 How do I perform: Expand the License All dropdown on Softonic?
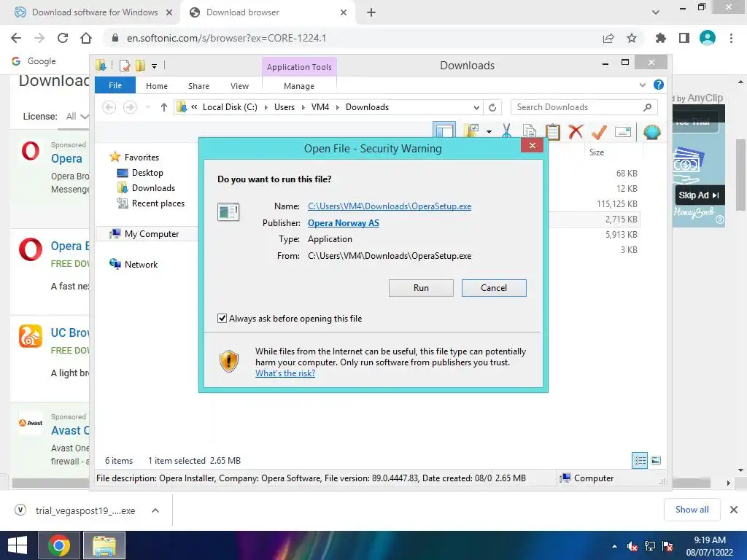click(77, 116)
